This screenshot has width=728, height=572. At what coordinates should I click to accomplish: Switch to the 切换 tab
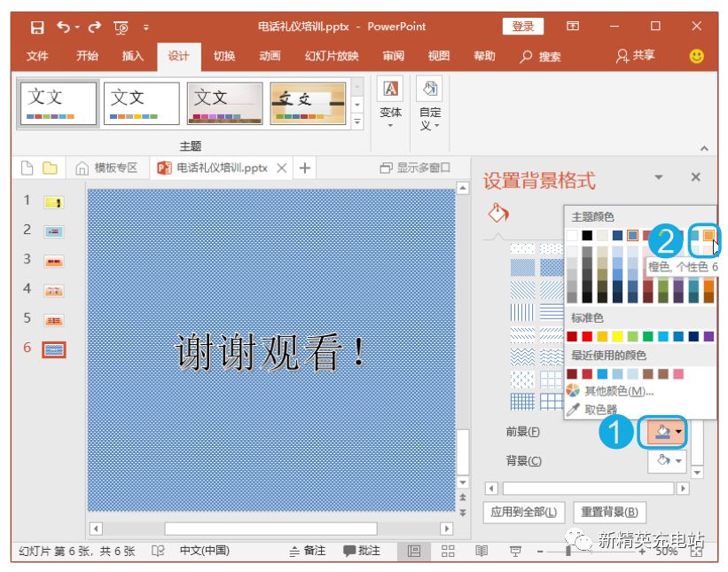(x=224, y=56)
